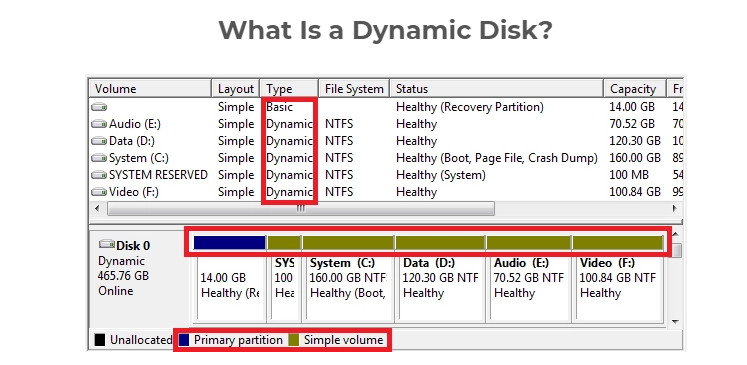The image size is (747, 365).
Task: Click the disk pane scrollbar down arrow
Action: [x=676, y=322]
